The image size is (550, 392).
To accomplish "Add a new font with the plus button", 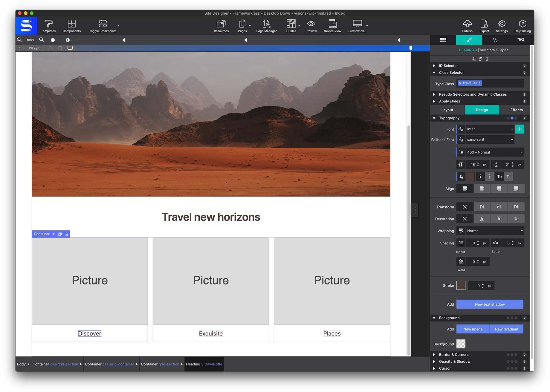I will point(520,129).
